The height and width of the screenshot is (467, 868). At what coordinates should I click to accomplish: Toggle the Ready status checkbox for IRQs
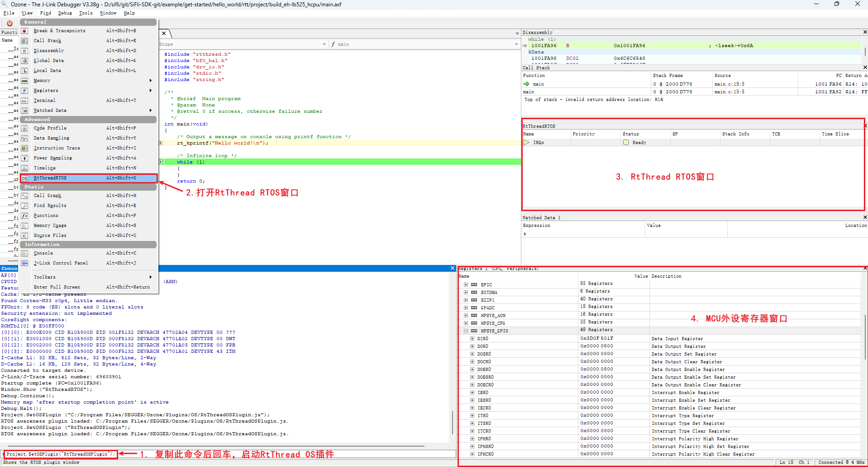click(x=626, y=142)
